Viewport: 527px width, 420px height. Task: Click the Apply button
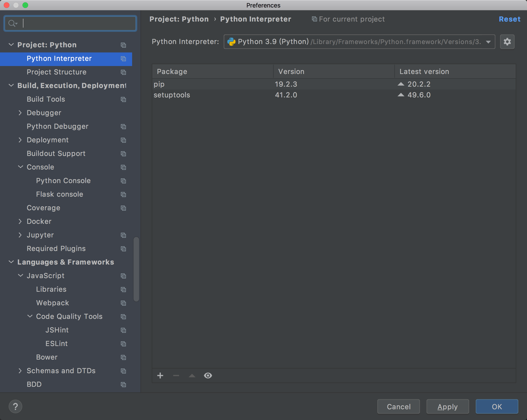pos(447,406)
